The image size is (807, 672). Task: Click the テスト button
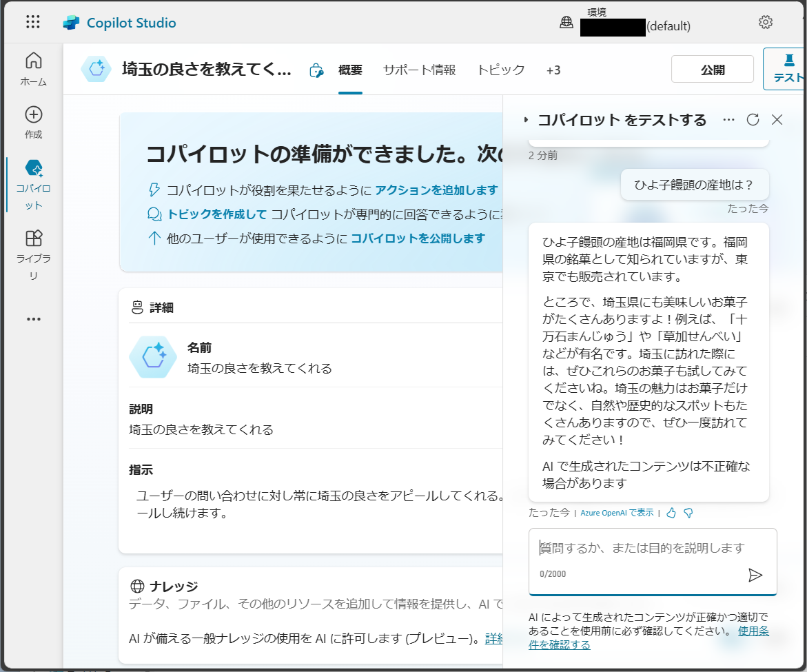pyautogui.click(x=785, y=69)
